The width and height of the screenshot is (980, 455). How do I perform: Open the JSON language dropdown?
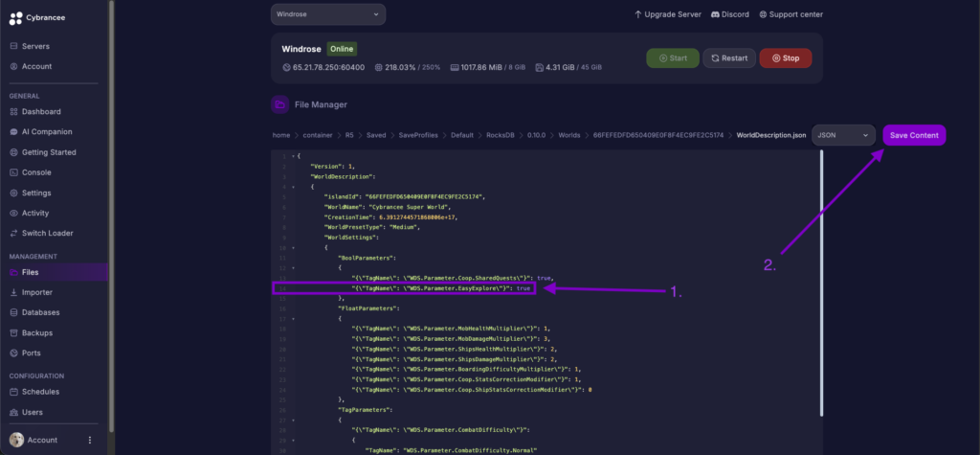(842, 135)
